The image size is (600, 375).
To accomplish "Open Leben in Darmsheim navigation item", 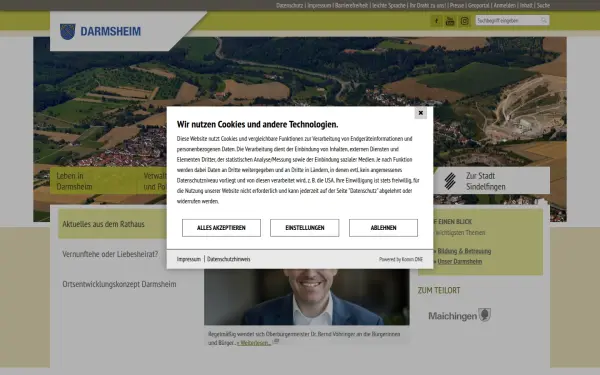I will tap(75, 181).
